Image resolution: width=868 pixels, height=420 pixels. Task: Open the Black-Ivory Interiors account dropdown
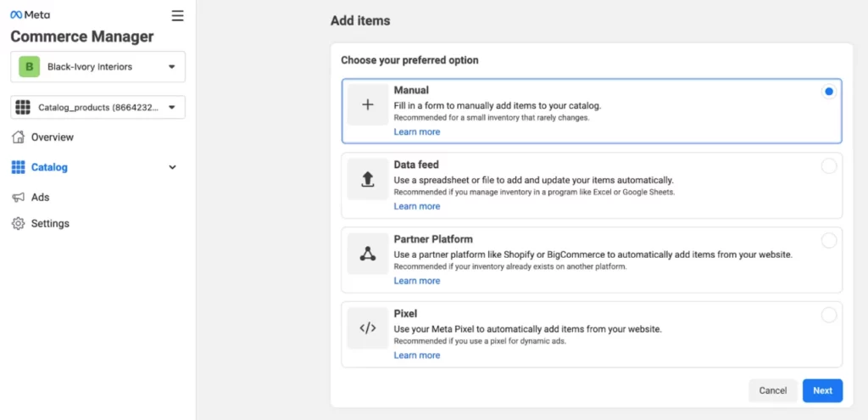pyautogui.click(x=98, y=66)
